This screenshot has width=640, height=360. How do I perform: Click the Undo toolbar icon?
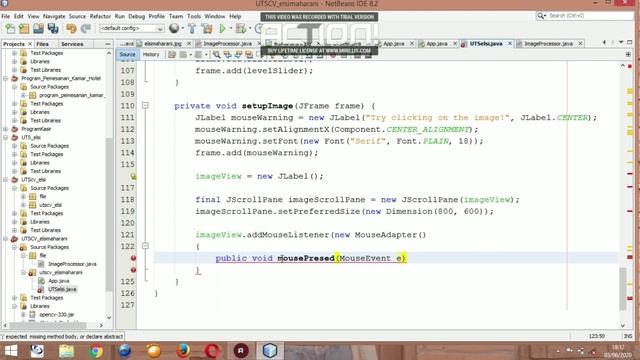71,29
